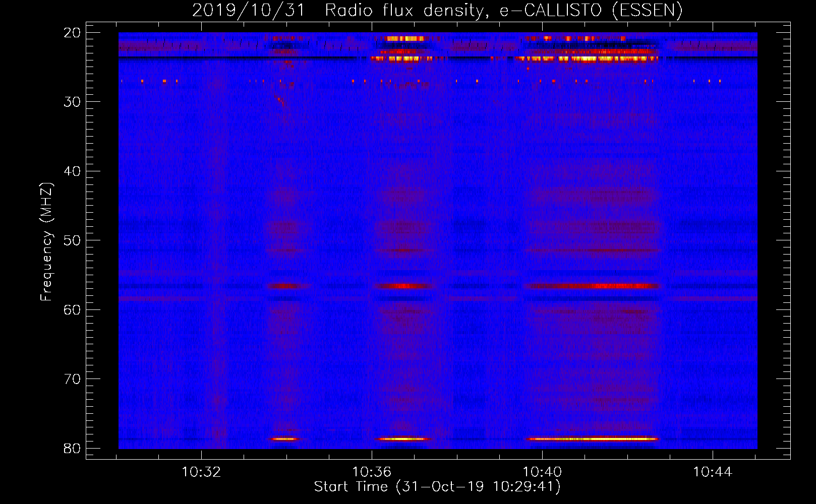Click the plot title 2019/10/31 Radio flux density
816x504 pixels.
[x=340, y=10]
